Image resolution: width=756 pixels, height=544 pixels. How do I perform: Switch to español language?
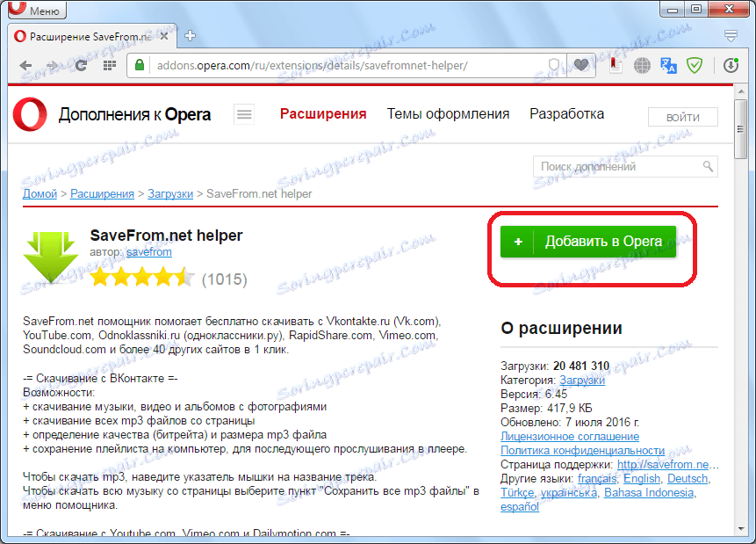point(520,507)
